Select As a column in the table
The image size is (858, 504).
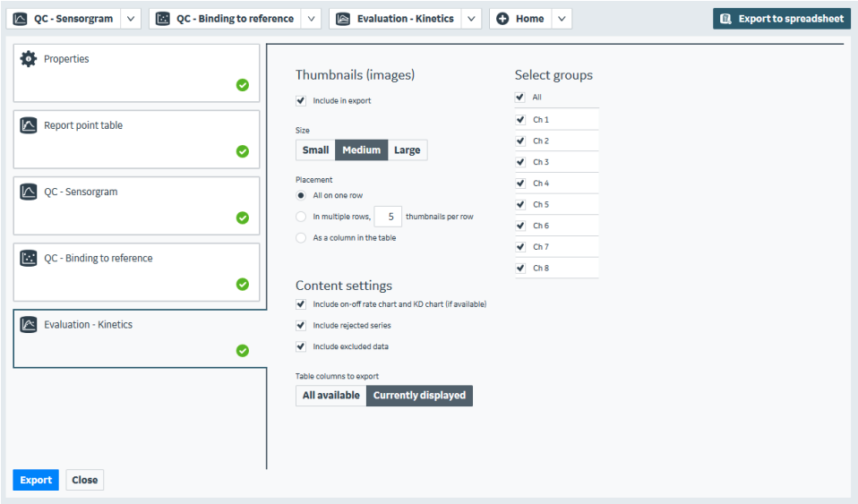(301, 238)
